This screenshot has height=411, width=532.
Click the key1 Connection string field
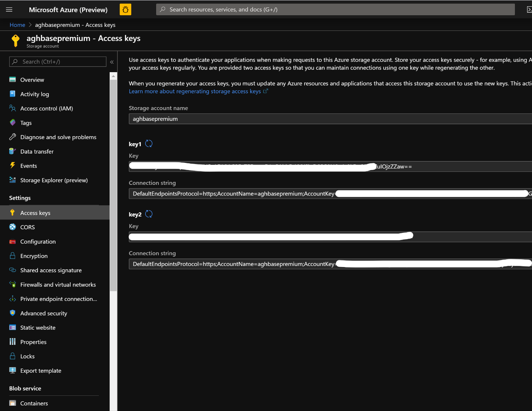(x=331, y=193)
